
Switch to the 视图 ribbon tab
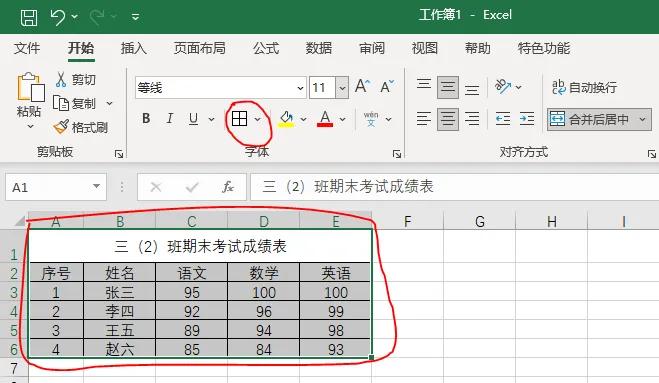coord(424,48)
